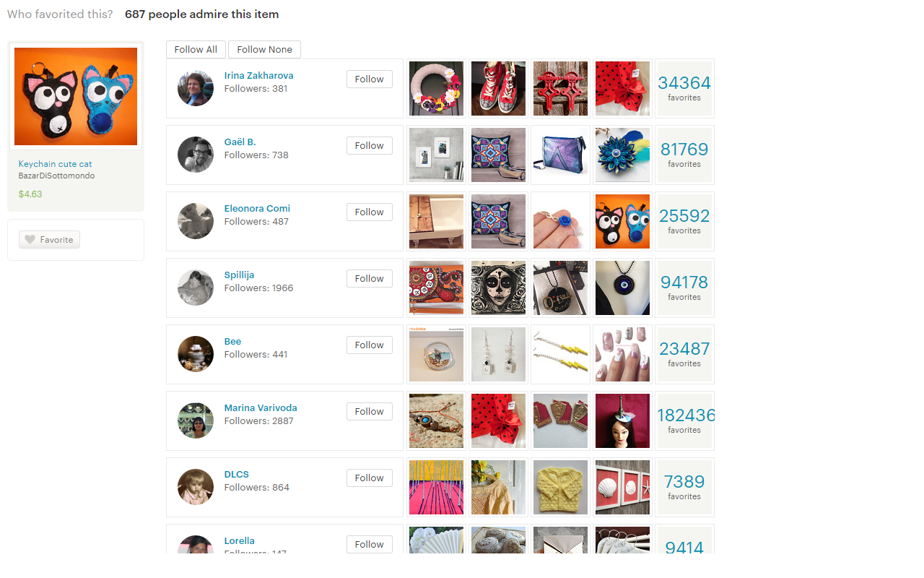Open the sugar skull artwork thumbnail
The width and height of the screenshot is (924, 578).
[x=498, y=288]
